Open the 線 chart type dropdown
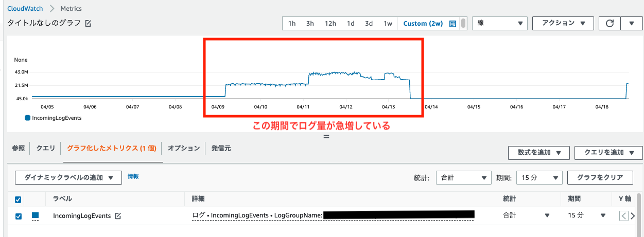This screenshot has height=237, width=644. (500, 23)
